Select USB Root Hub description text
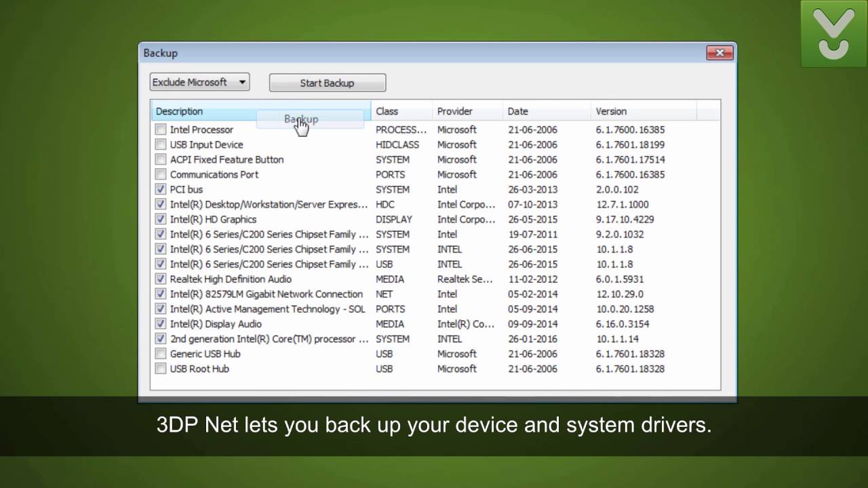Viewport: 868px width, 488px height. (x=199, y=368)
